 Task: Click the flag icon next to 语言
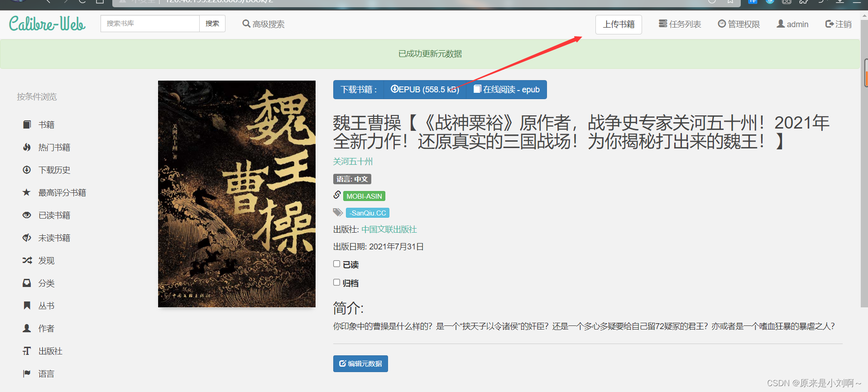coord(27,373)
